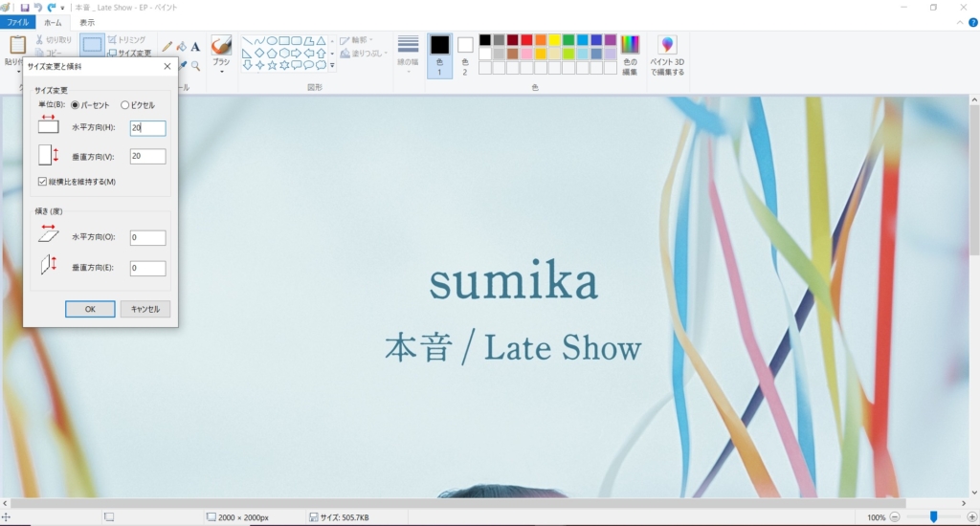Screen dimensions: 980x526
Task: Click the zoom out minus button
Action: coord(895,517)
